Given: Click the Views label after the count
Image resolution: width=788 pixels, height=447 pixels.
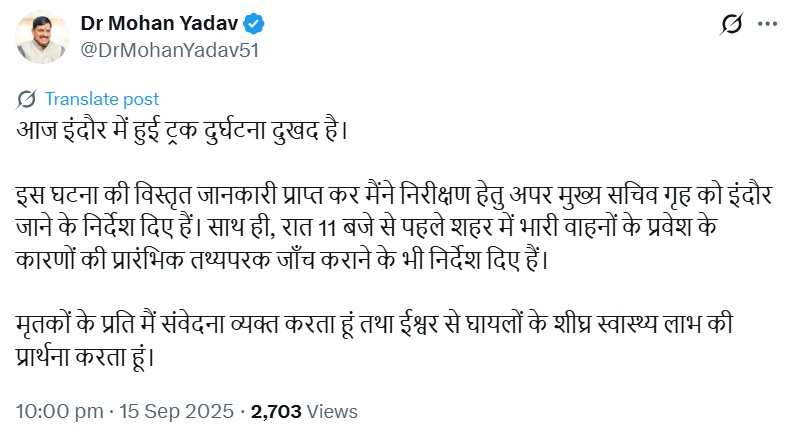Looking at the screenshot, I should point(331,411).
